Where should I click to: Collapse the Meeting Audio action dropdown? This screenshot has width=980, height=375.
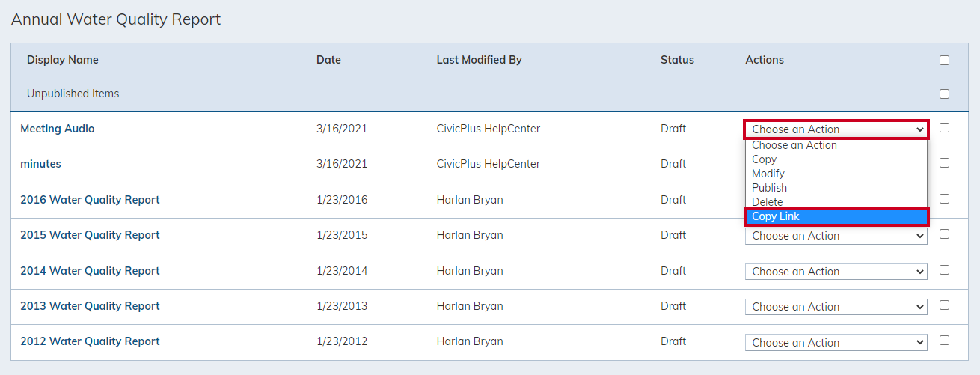coord(836,129)
